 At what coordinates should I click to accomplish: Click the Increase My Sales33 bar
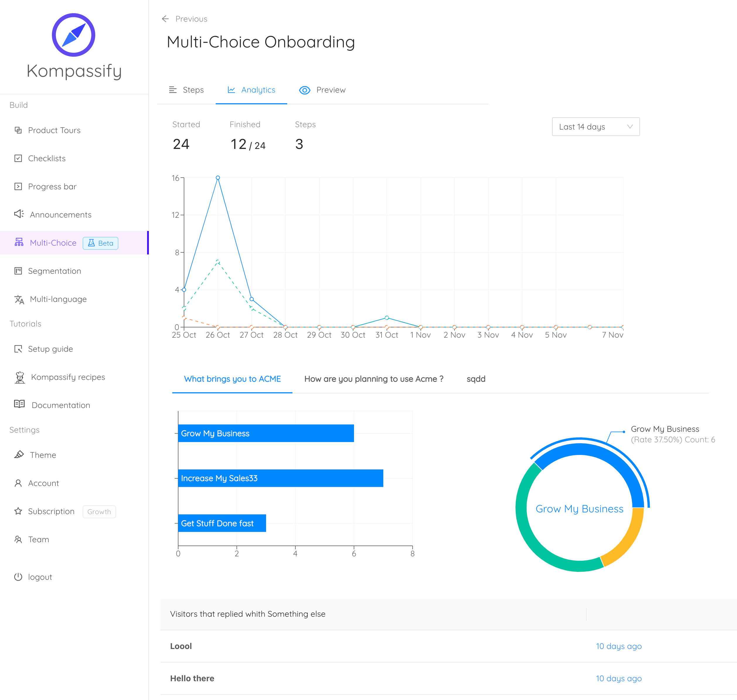coord(280,478)
